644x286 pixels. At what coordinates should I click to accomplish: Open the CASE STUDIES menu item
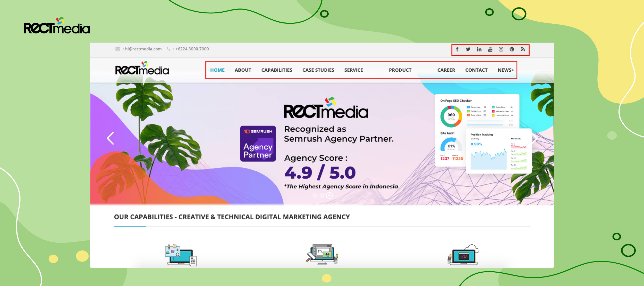tap(318, 70)
